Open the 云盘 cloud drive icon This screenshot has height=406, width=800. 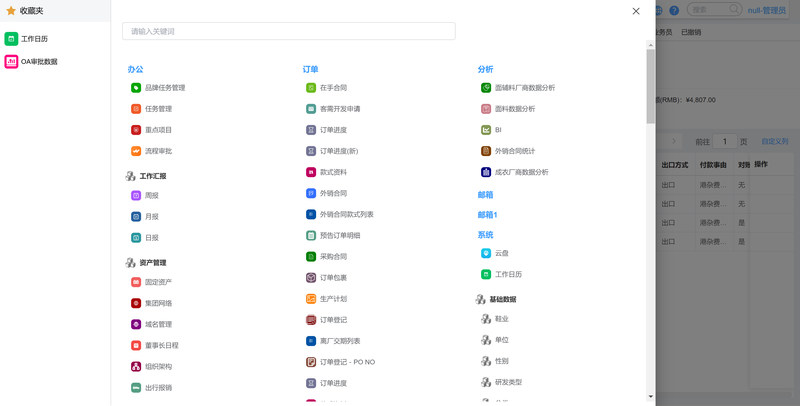tap(486, 253)
